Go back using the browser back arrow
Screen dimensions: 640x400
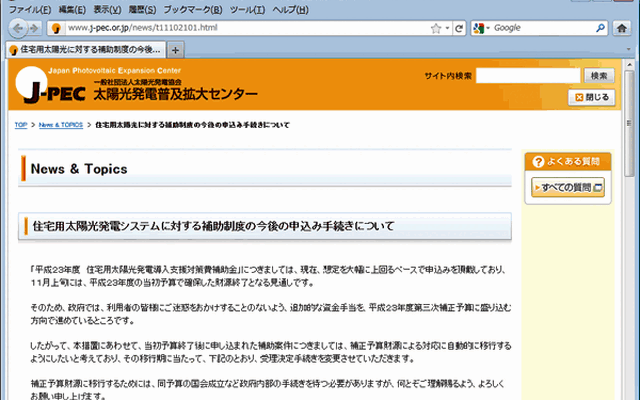click(x=18, y=28)
